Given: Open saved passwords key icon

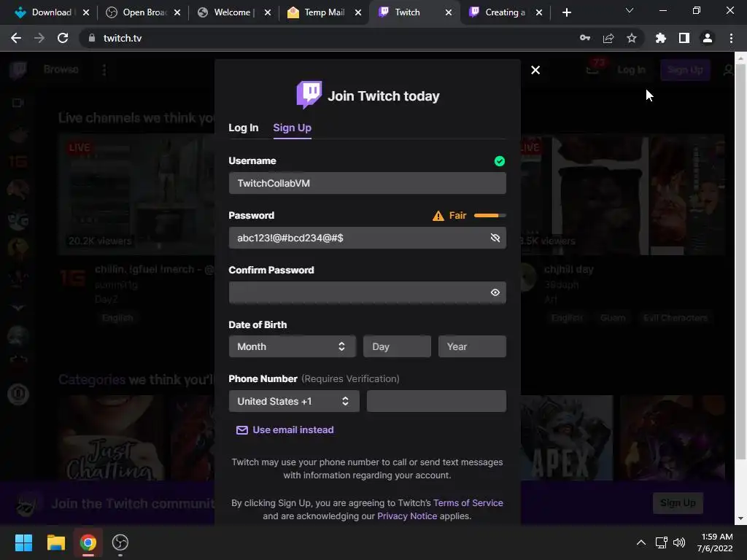Looking at the screenshot, I should coord(585,38).
